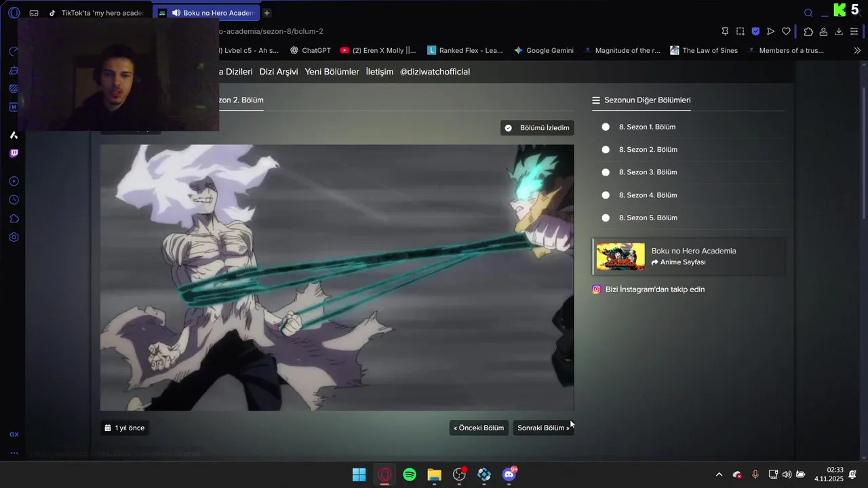Open 8. Sezon 5. Bölüm link

648,218
